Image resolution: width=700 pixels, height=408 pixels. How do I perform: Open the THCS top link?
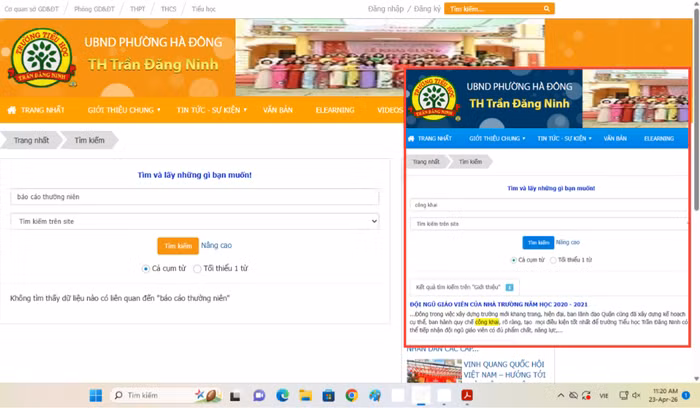(x=168, y=9)
